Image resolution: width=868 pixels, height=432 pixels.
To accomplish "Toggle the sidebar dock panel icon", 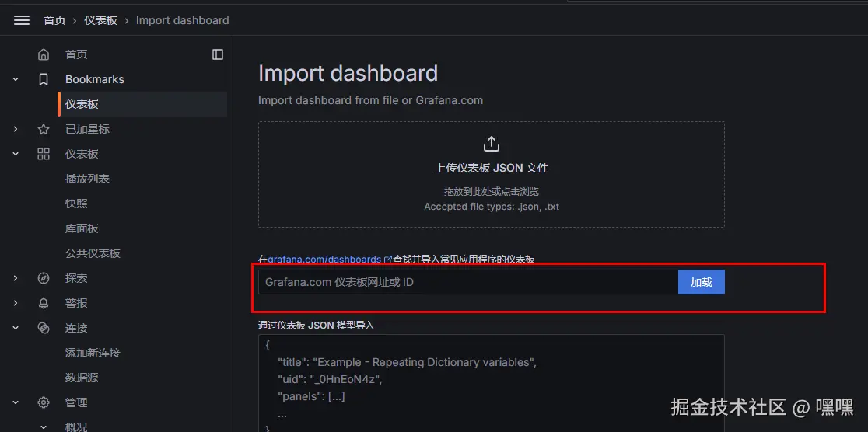I will point(218,54).
